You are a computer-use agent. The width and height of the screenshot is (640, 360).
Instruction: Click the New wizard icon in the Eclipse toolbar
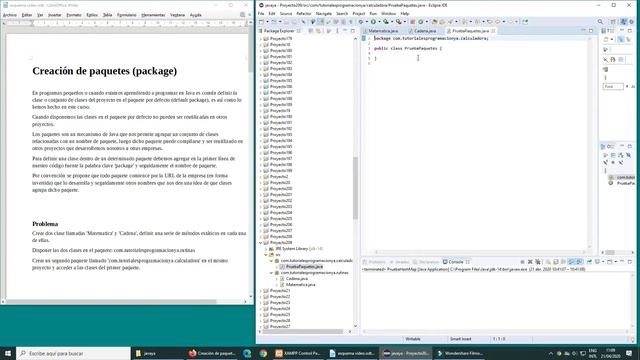tap(261, 22)
